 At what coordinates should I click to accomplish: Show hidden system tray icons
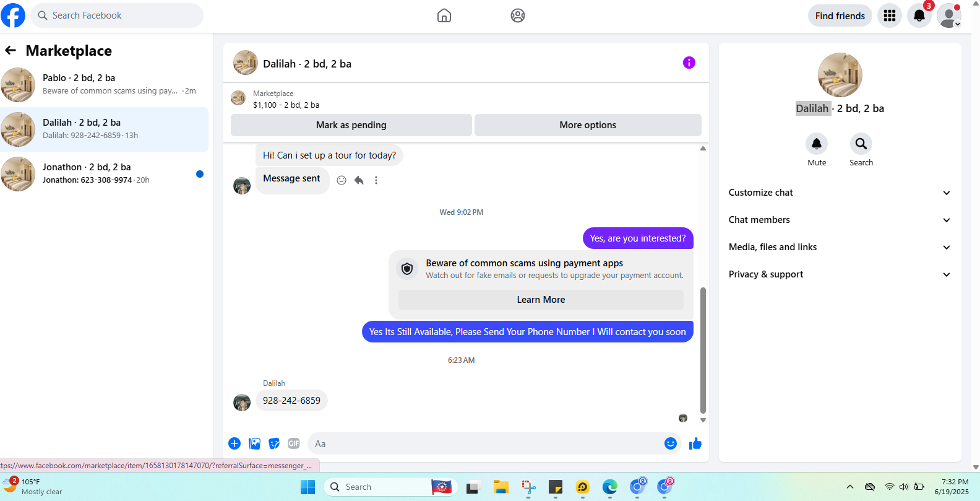pos(850,487)
